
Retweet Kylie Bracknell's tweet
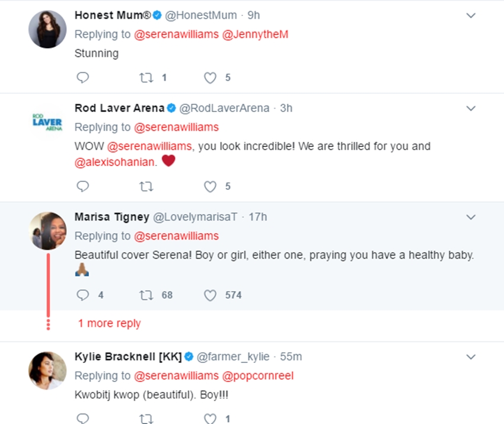[x=145, y=419]
